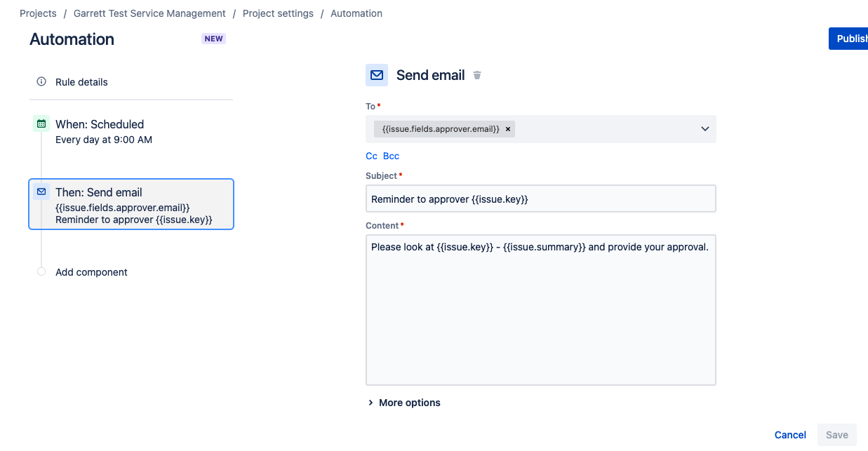The width and height of the screenshot is (868, 451).
Task: Click inside the Content text area
Action: (540, 309)
